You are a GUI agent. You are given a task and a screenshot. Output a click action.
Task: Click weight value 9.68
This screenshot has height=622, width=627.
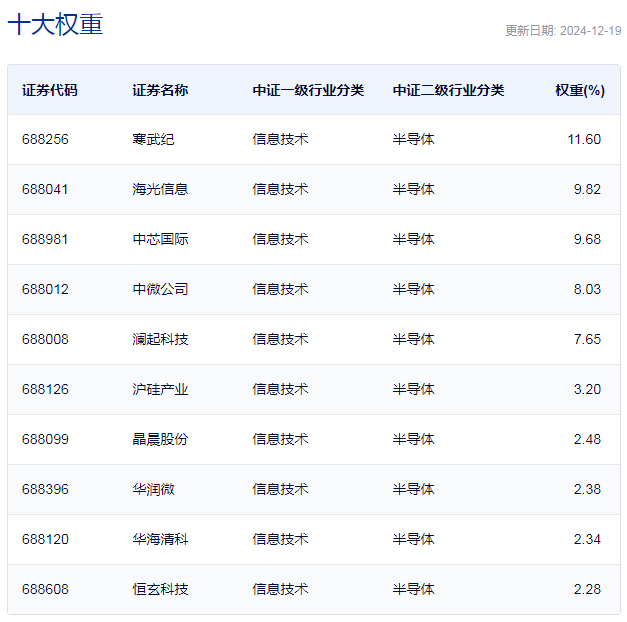(587, 239)
